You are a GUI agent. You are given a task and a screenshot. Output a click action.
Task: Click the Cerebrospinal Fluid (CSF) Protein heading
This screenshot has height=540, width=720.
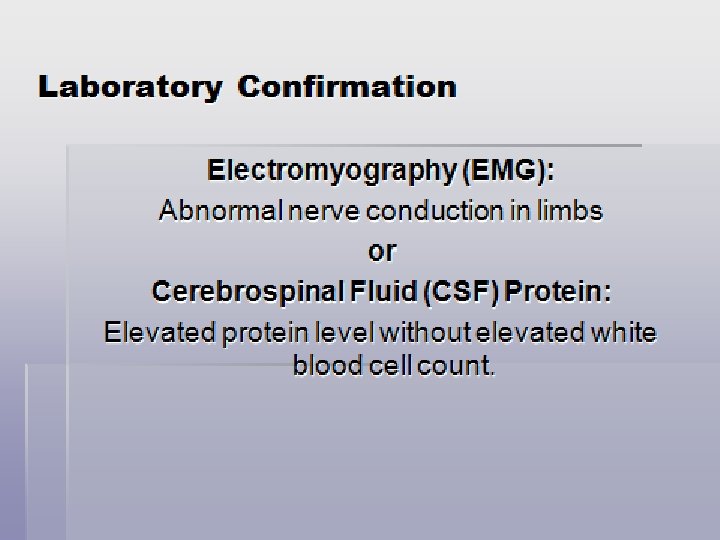click(382, 292)
